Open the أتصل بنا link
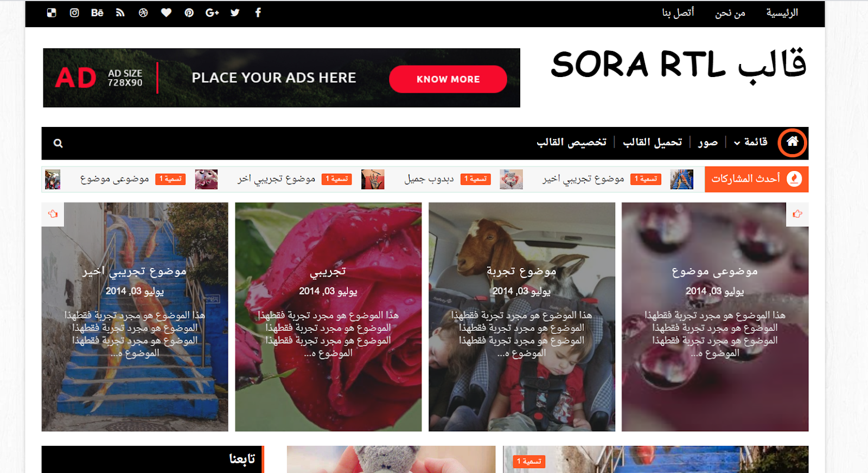 [678, 12]
